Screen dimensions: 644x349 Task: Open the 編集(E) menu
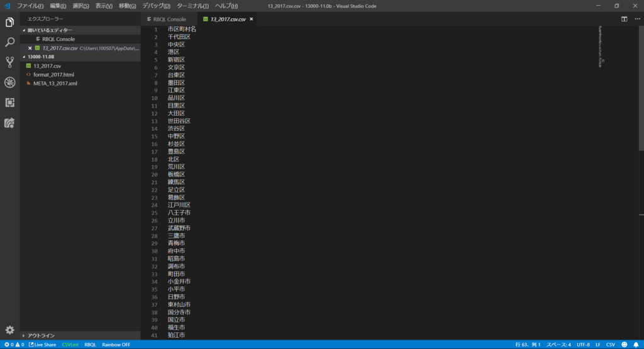pos(58,6)
